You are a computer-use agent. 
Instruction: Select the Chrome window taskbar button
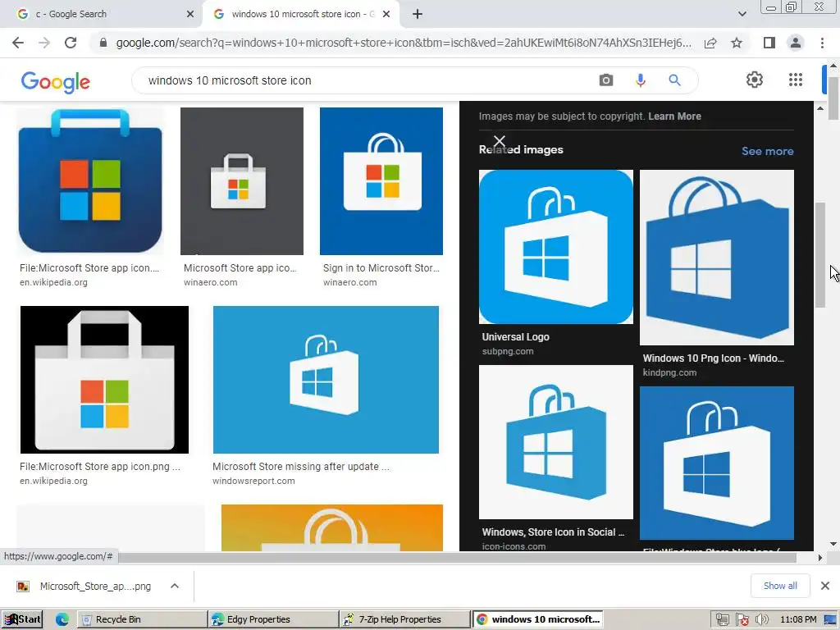(x=537, y=619)
